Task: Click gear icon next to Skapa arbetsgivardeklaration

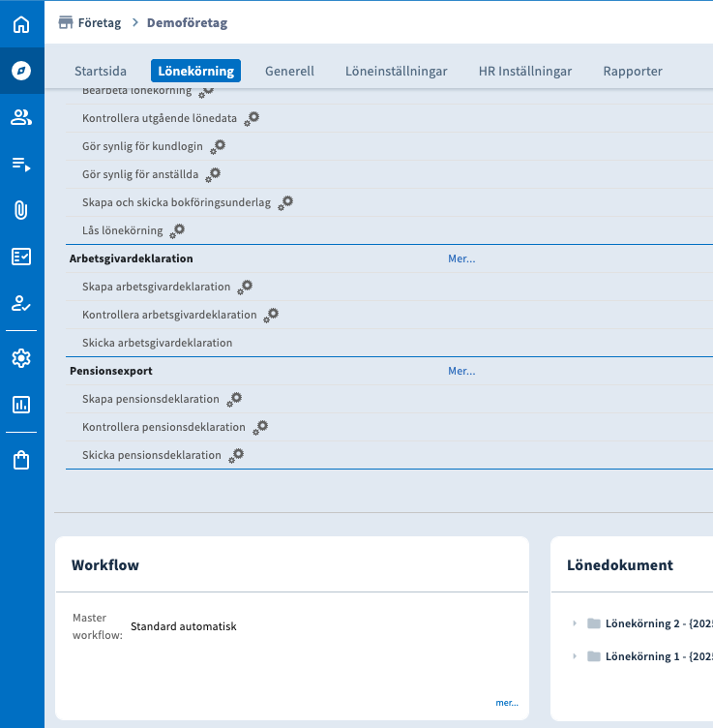Action: pyautogui.click(x=245, y=287)
